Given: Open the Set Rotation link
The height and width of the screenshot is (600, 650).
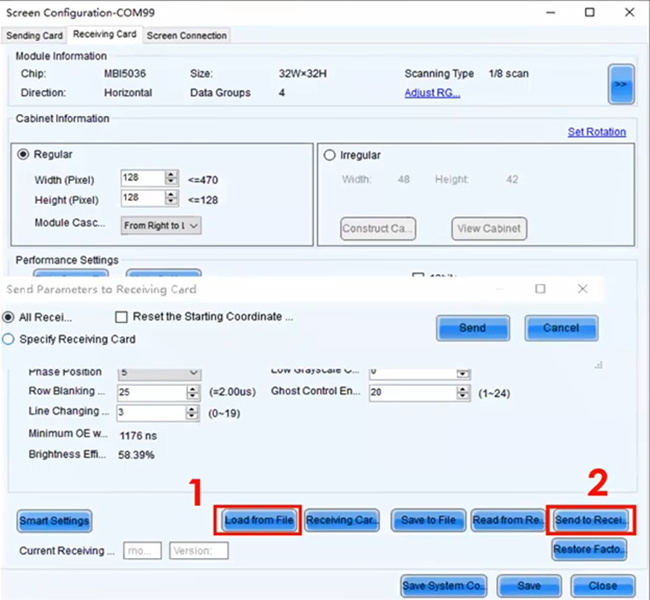Looking at the screenshot, I should point(596,132).
